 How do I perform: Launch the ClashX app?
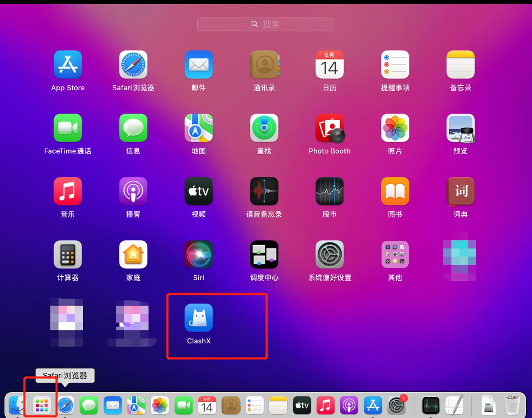point(199,318)
